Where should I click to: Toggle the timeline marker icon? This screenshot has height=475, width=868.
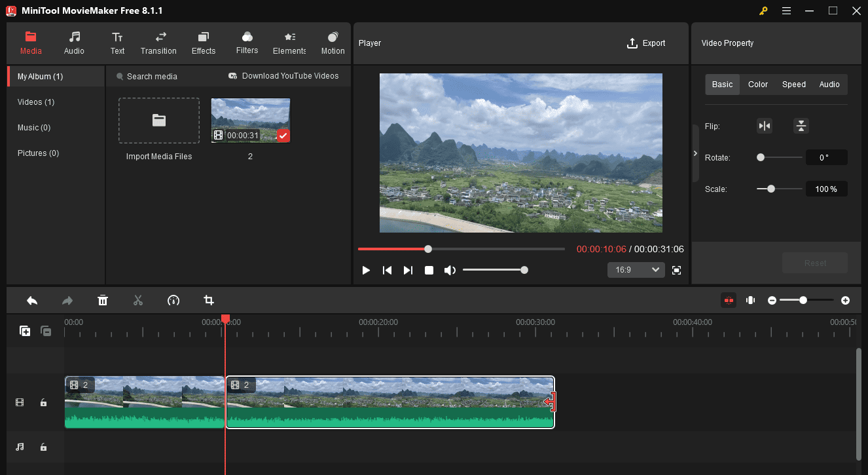[750, 300]
